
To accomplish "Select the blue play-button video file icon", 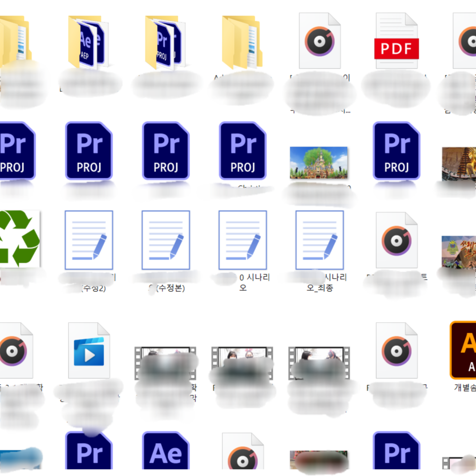I will point(89,350).
